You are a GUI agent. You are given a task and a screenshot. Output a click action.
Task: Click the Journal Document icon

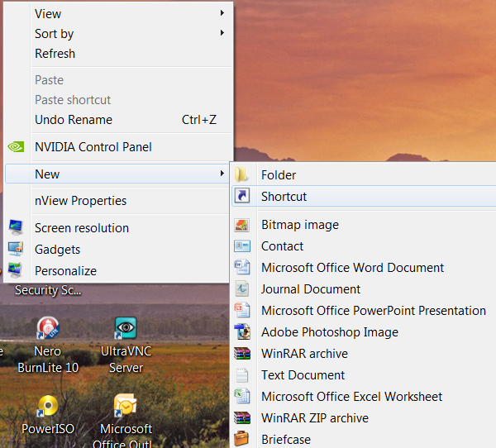pyautogui.click(x=242, y=288)
